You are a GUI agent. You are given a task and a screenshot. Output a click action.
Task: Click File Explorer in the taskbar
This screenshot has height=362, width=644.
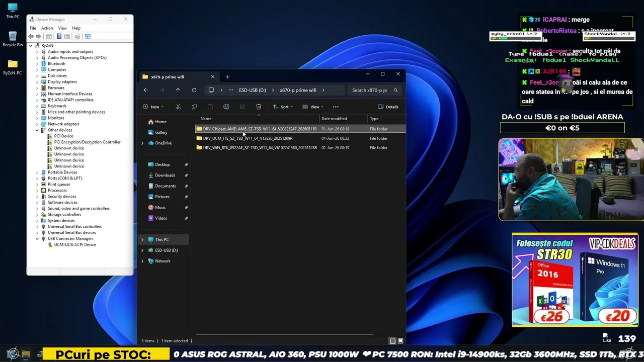(26, 354)
